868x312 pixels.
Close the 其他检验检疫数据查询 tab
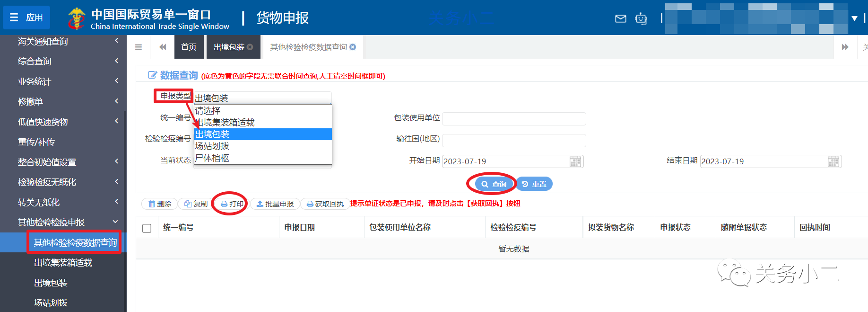point(353,47)
